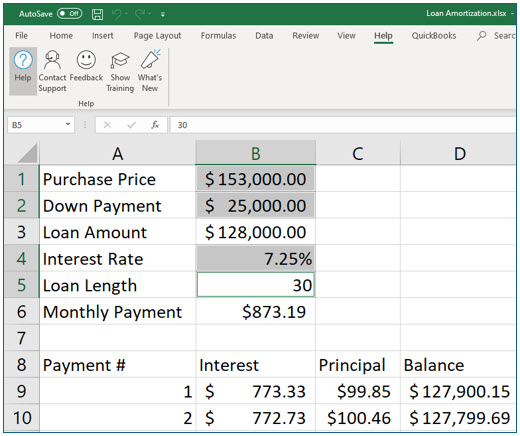This screenshot has height=436, width=520.
Task: Select row 6 header
Action: click(22, 311)
